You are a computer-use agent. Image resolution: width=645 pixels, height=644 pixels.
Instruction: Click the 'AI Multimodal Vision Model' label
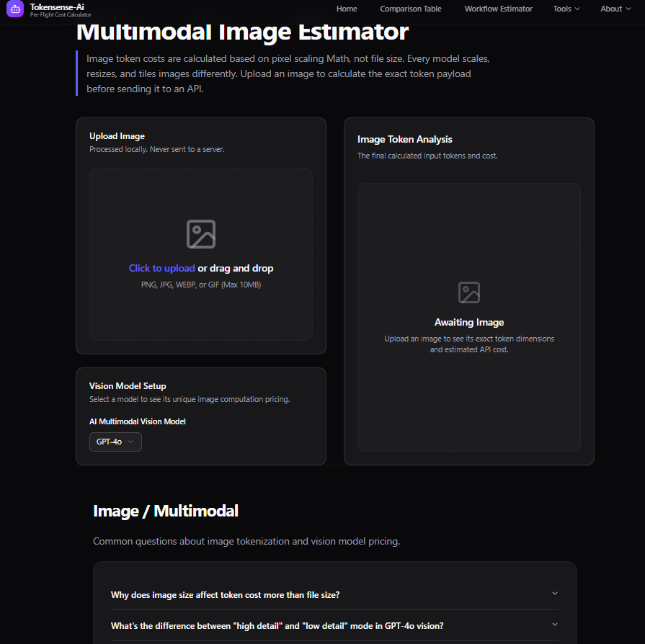click(138, 421)
